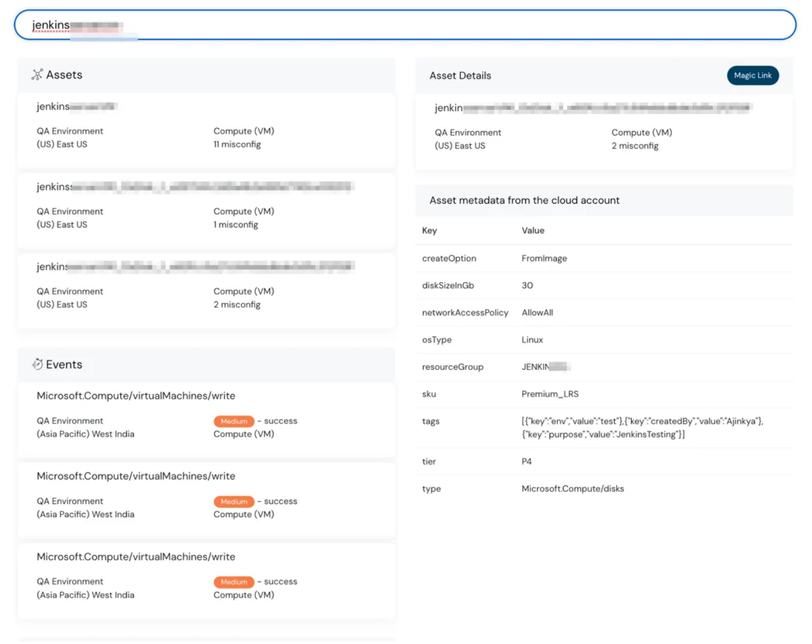Click the Medium severity badge on first event
This screenshot has width=812, height=644.
tap(233, 421)
